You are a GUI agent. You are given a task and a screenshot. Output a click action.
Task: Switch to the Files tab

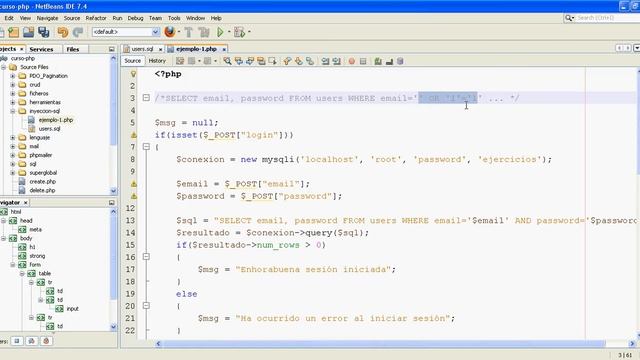pos(73,49)
